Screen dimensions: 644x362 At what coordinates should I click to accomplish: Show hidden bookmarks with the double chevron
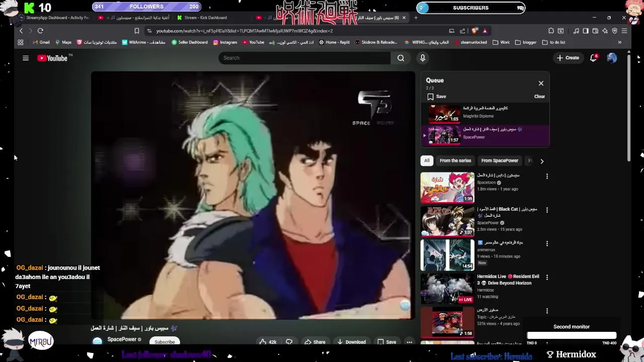click(x=619, y=42)
